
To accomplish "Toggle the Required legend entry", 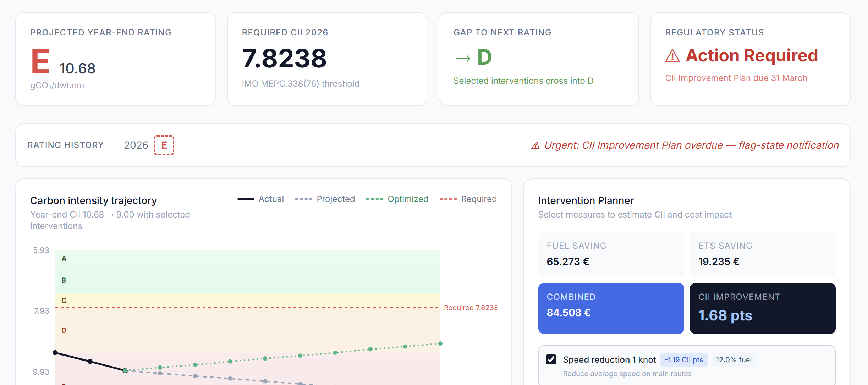I will coord(468,199).
